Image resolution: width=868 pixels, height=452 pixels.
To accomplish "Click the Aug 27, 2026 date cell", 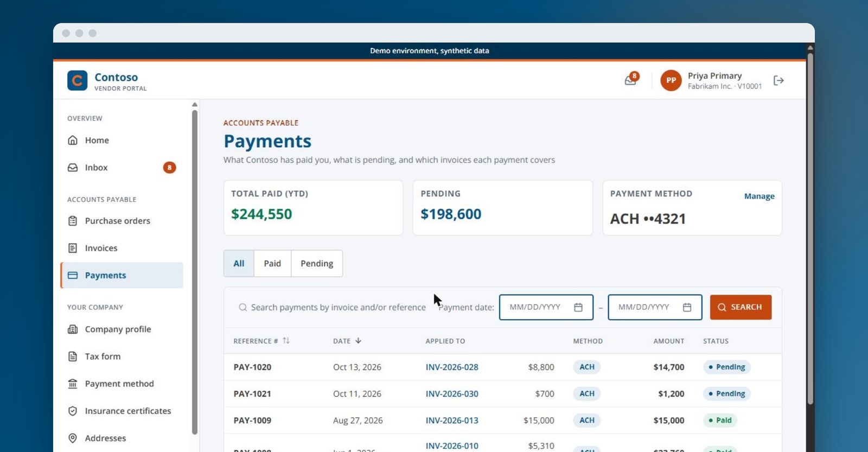I will click(358, 420).
